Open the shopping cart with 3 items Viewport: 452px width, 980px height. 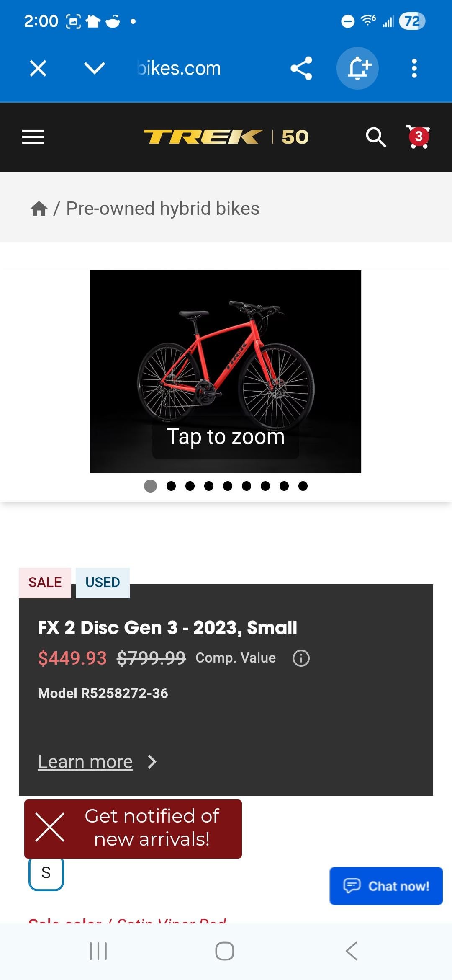[x=418, y=137]
